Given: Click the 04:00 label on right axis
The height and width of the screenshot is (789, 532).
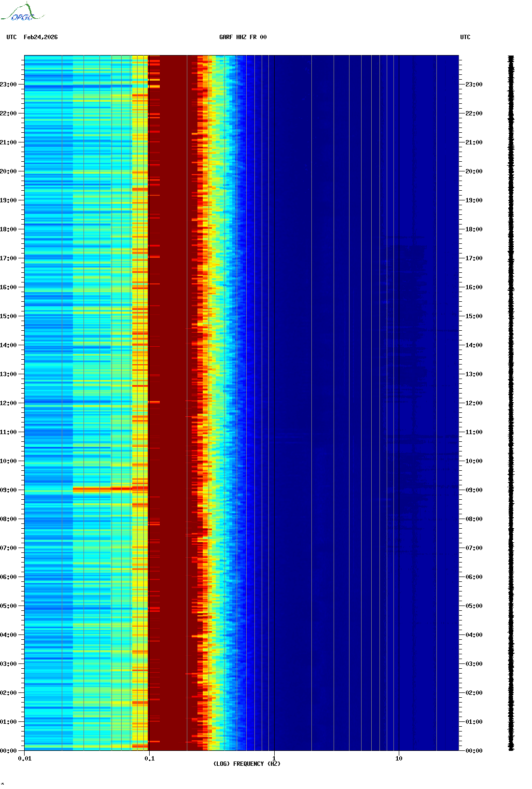Looking at the screenshot, I should tap(474, 635).
